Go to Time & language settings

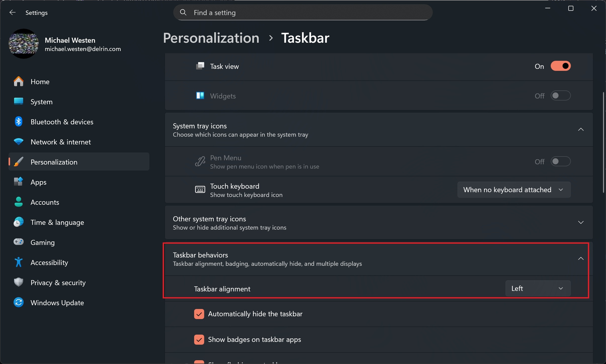coord(57,222)
